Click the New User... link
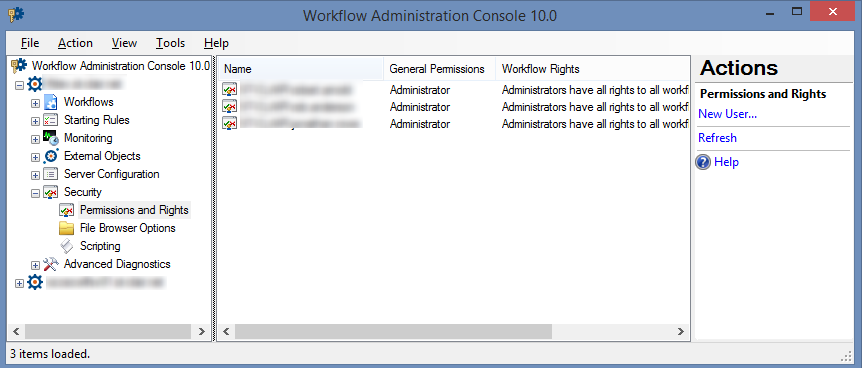This screenshot has height=368, width=862. (x=727, y=114)
